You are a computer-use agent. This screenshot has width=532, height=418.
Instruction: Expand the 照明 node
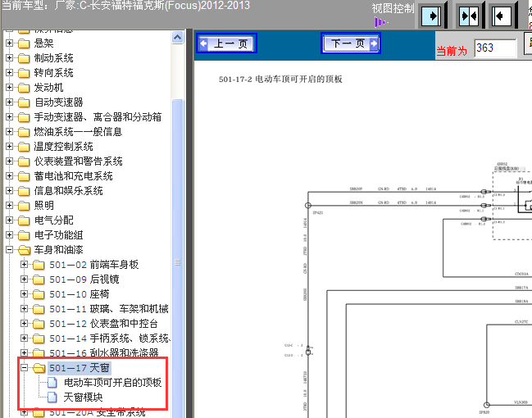pos(10,206)
